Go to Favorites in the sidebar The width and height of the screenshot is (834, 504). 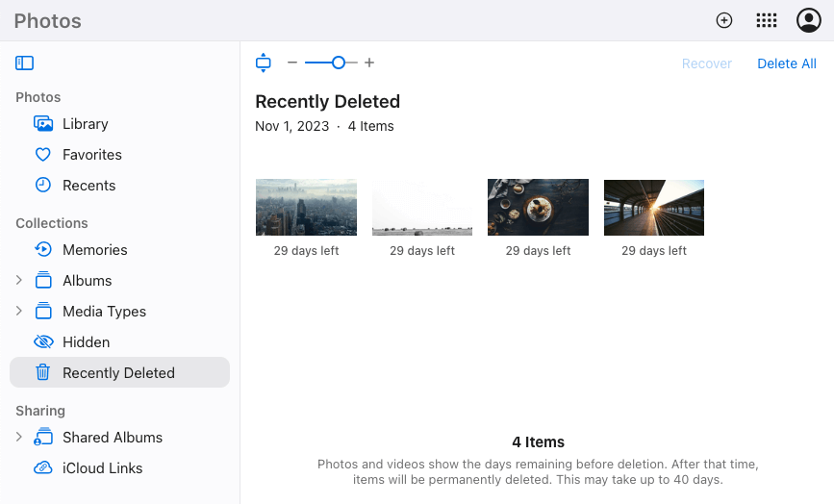click(92, 155)
